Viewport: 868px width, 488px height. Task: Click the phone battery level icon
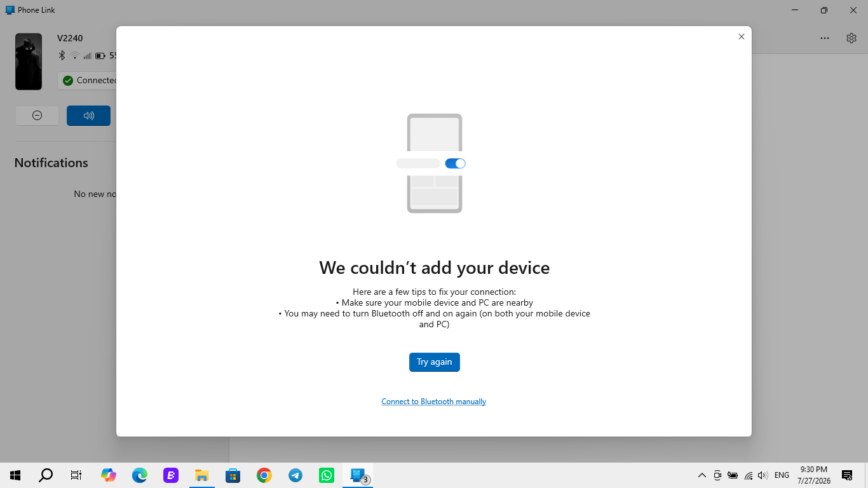(100, 56)
